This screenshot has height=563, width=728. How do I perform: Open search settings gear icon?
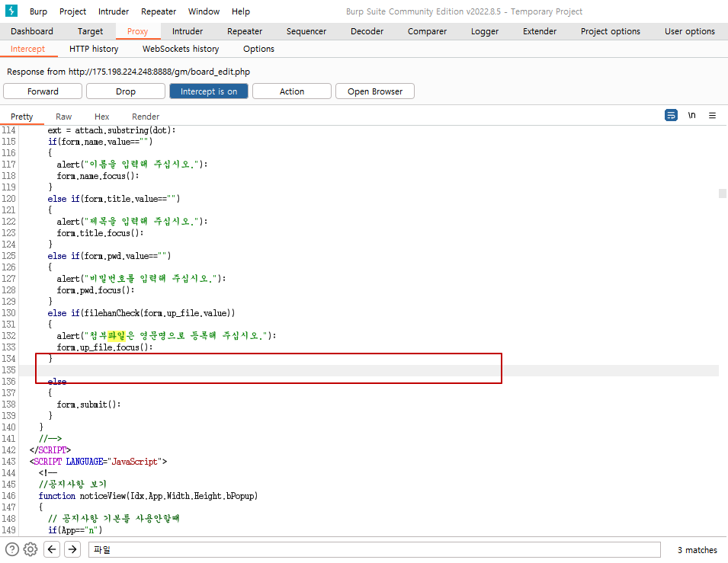[30, 549]
